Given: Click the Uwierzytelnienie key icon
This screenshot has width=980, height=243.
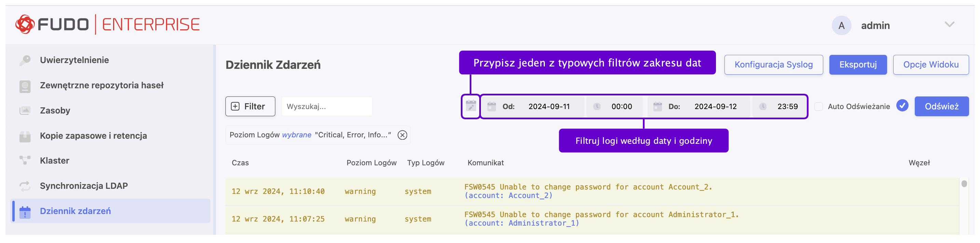Looking at the screenshot, I should click(25, 60).
